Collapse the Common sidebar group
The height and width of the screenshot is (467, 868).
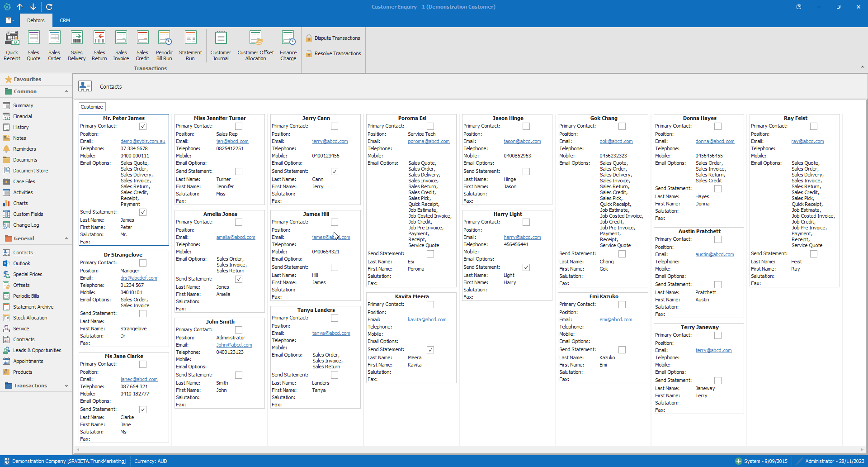click(x=66, y=91)
